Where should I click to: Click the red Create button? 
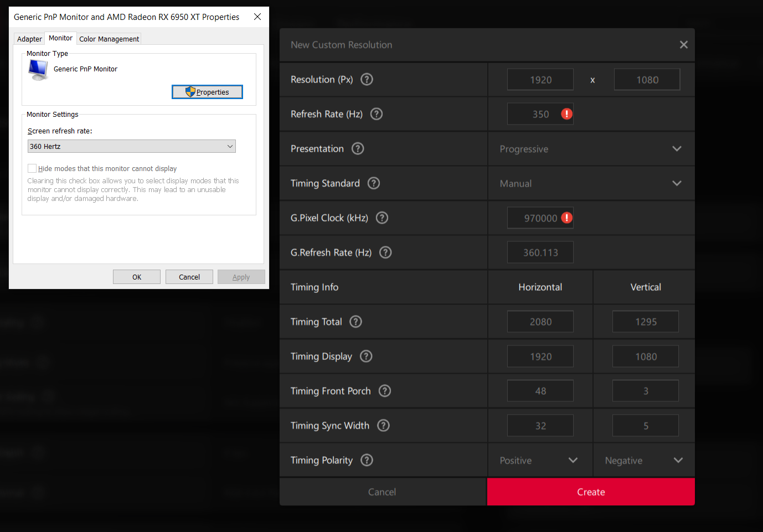pyautogui.click(x=591, y=492)
